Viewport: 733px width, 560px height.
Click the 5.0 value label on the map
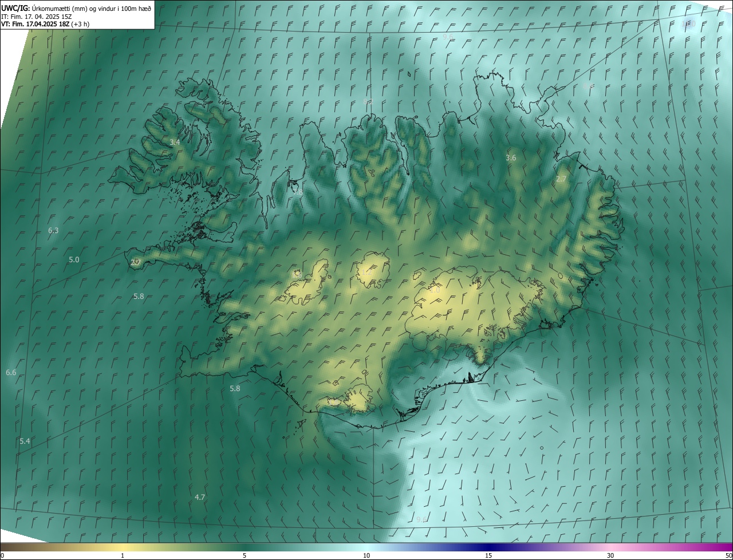(74, 260)
